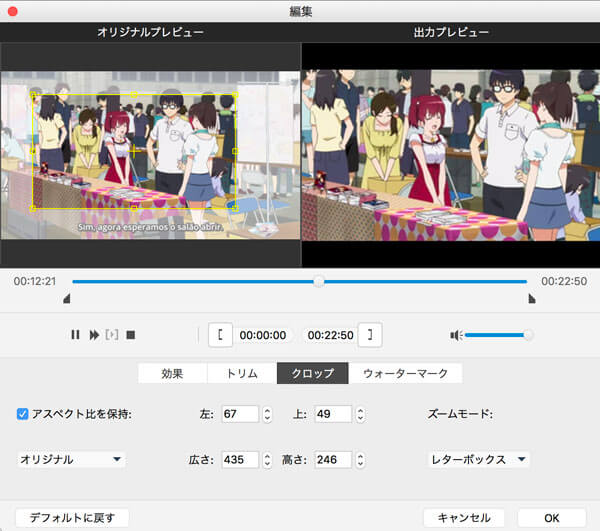
Task: Pause the video playback
Action: click(75, 335)
